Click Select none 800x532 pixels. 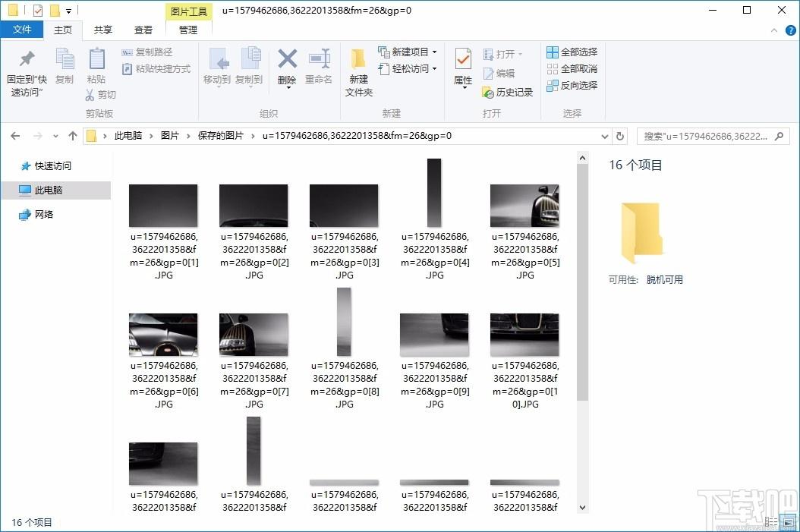pyautogui.click(x=572, y=69)
